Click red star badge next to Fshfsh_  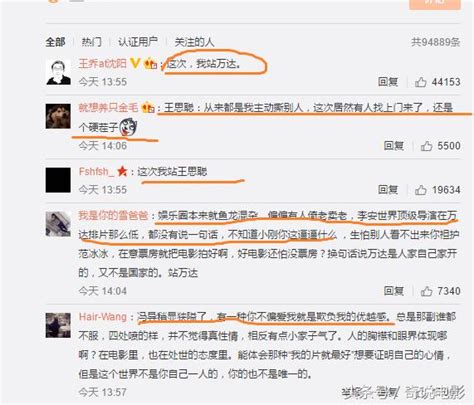(x=122, y=171)
